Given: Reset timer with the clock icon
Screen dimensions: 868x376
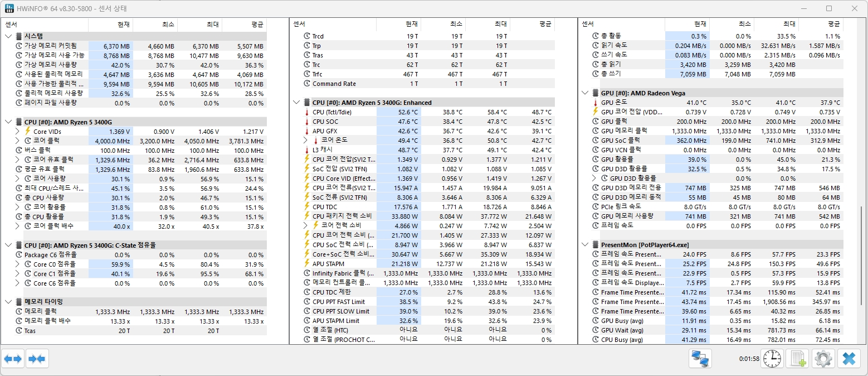Looking at the screenshot, I should coord(772,359).
